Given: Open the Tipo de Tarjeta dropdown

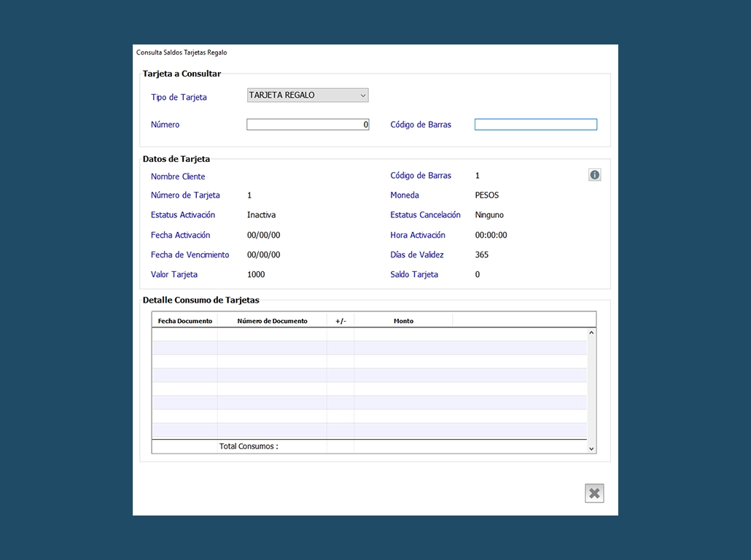Looking at the screenshot, I should pyautogui.click(x=308, y=96).
